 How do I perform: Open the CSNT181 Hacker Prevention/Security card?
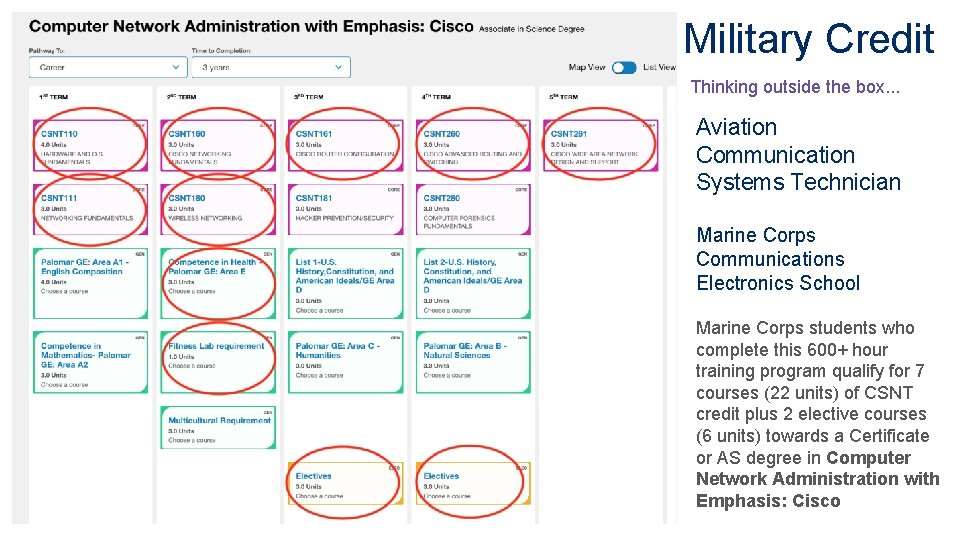click(345, 209)
